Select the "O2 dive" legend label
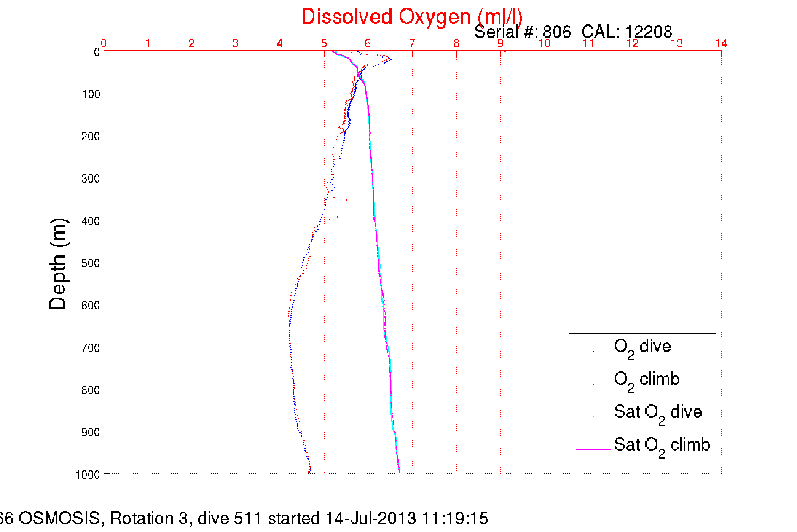 tap(642, 347)
